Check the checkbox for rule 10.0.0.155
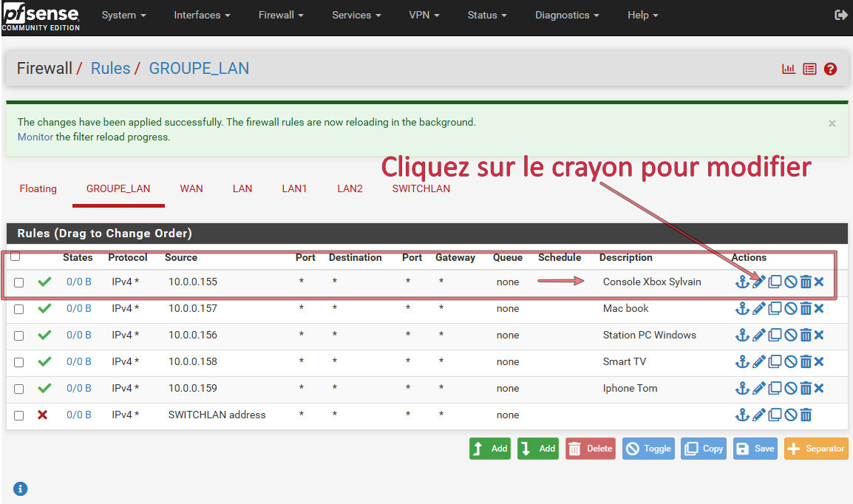Viewport: 853px width, 504px height. (x=19, y=282)
